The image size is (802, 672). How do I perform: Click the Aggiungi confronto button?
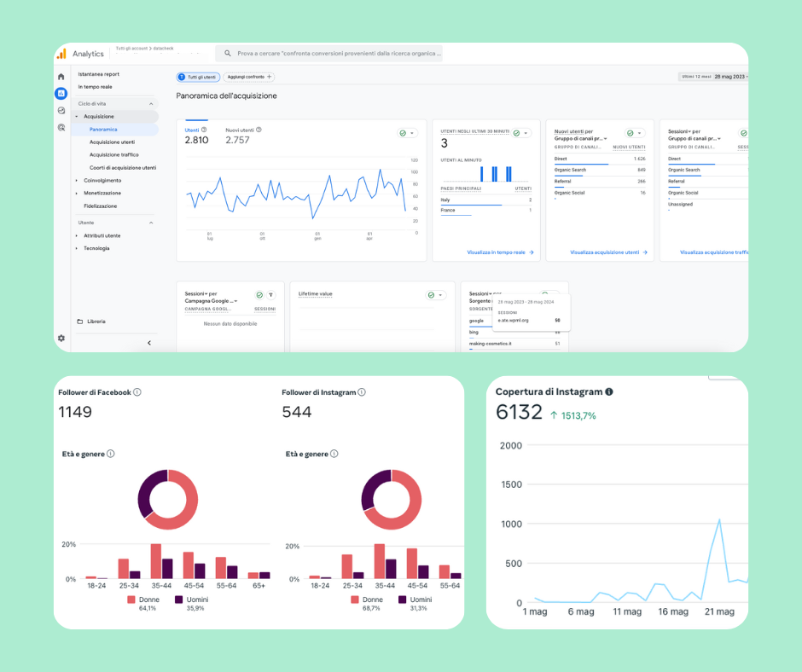click(248, 77)
